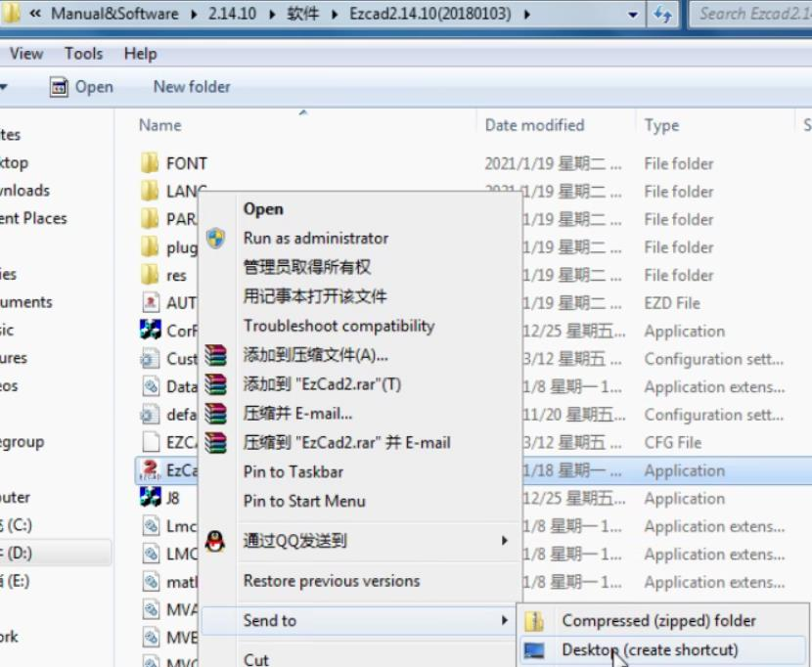Sort files by Type column header
Screen dimensions: 812x667
pos(661,125)
